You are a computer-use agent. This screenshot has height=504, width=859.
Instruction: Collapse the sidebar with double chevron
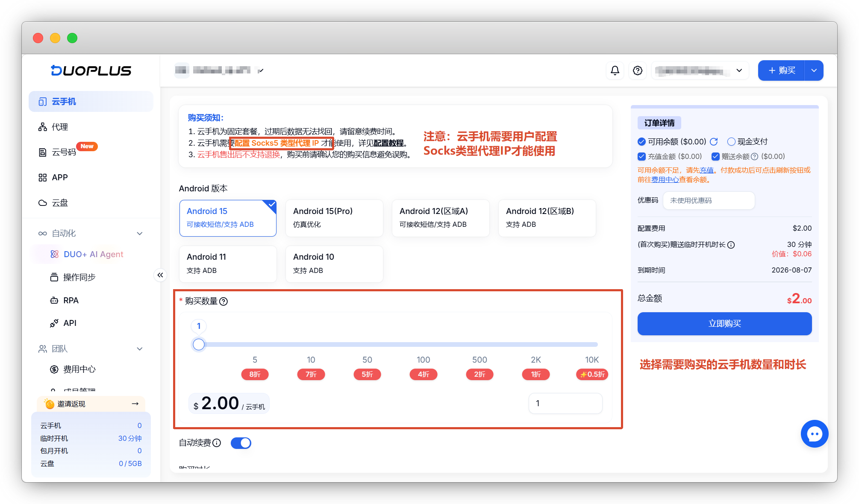160,275
